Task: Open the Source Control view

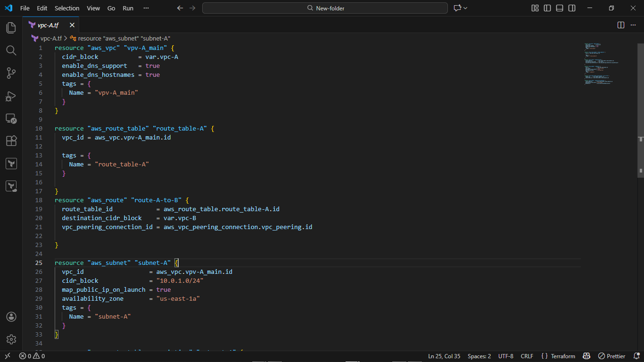Action: coord(11,73)
